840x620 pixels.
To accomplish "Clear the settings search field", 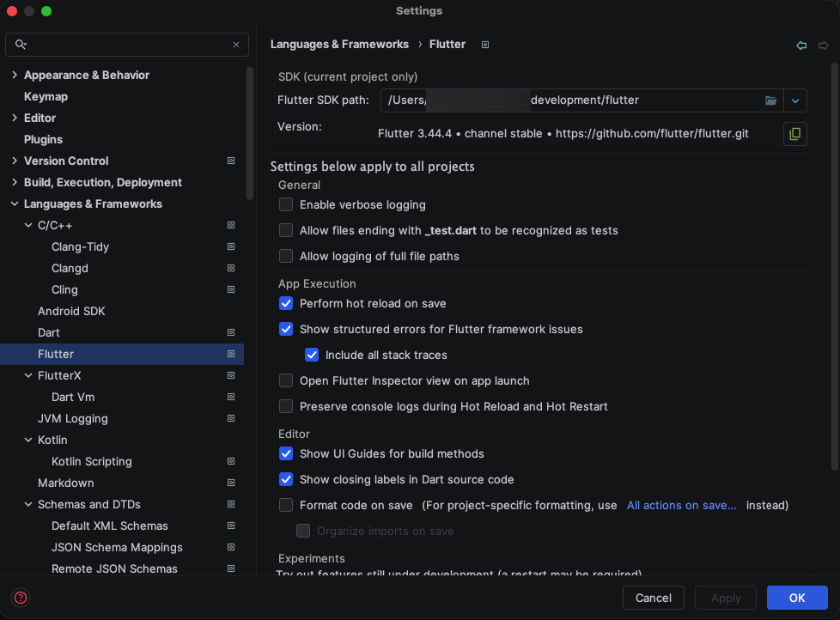I will click(x=236, y=45).
